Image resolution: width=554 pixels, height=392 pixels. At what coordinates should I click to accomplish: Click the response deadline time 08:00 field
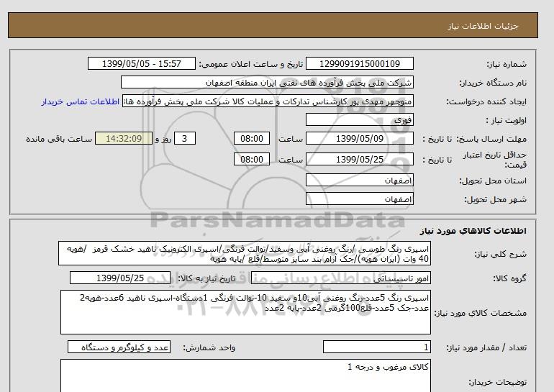pyautogui.click(x=252, y=138)
